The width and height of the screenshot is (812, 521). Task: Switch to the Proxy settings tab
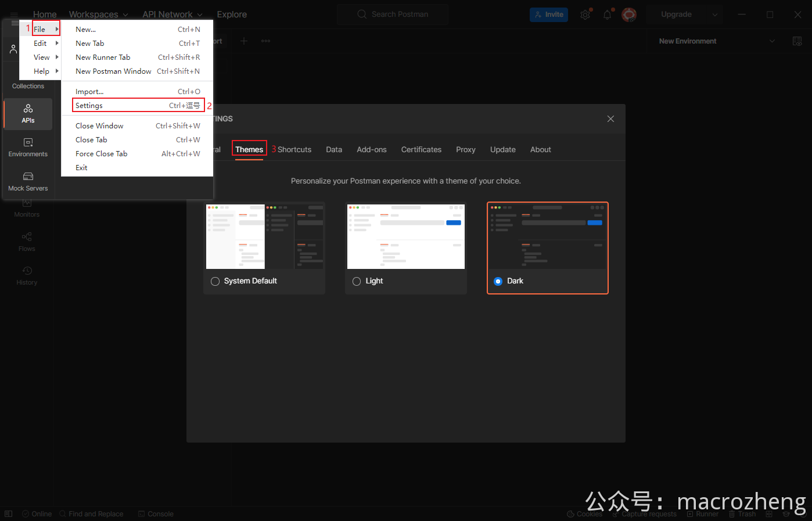466,149
